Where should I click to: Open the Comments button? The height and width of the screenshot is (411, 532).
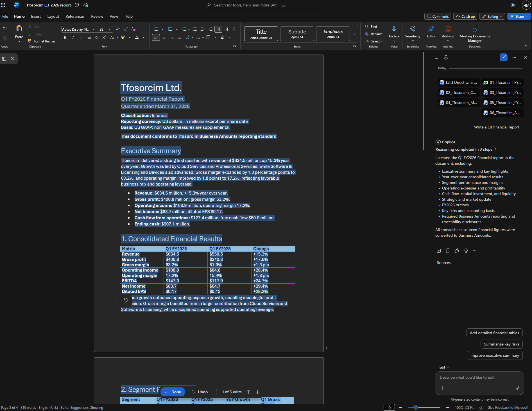tap(438, 16)
